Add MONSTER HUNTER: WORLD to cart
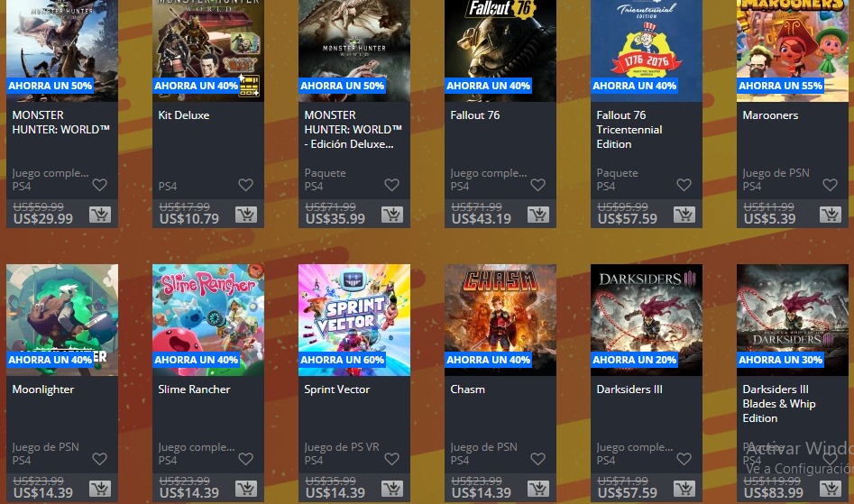Viewport: 854px width, 504px height. (100, 215)
